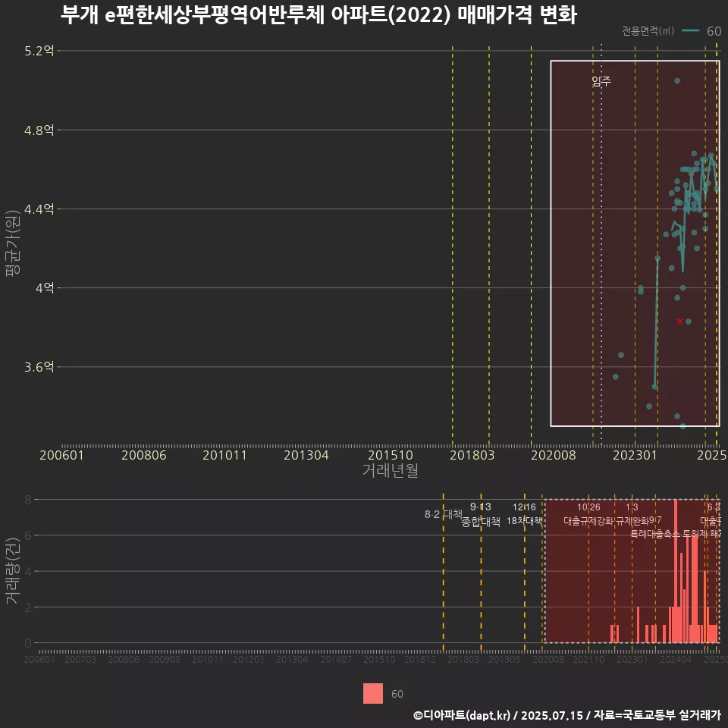Click the 6 tick on the volume chart

click(28, 535)
